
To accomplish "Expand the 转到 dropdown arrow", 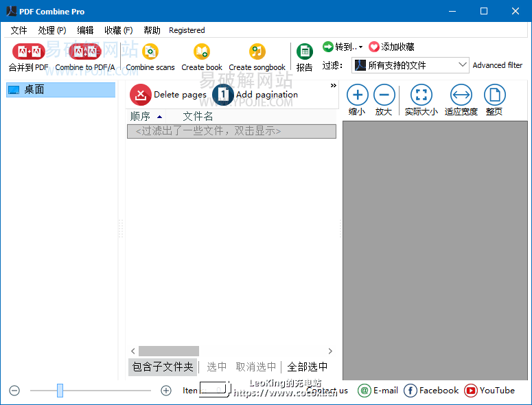I will point(360,47).
